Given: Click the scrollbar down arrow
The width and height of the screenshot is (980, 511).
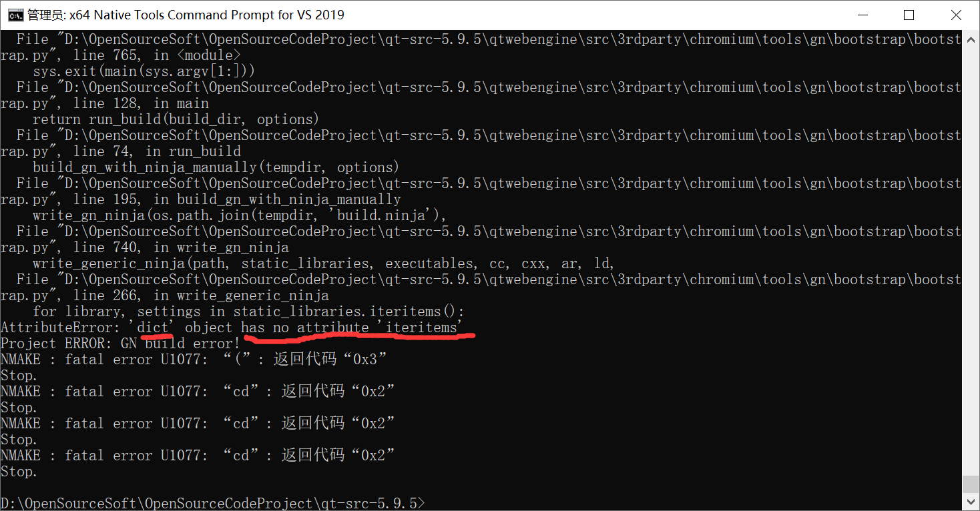Looking at the screenshot, I should coord(972,500).
